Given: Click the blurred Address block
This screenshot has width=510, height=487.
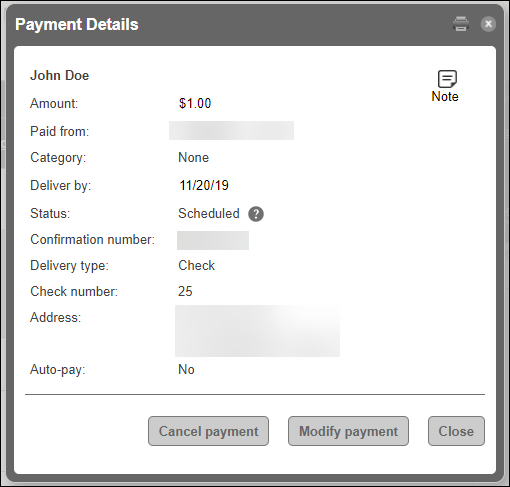Looking at the screenshot, I should pyautogui.click(x=257, y=331).
